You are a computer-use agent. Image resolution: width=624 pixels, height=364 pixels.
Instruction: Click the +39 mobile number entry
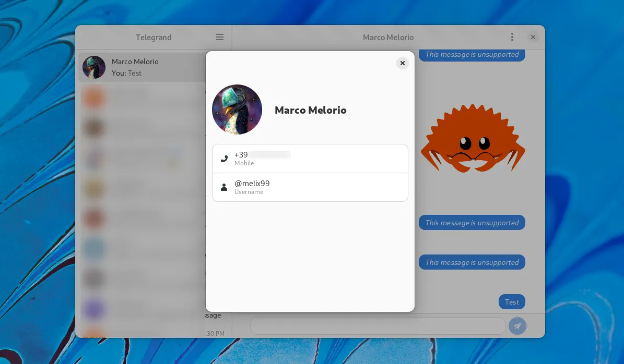pyautogui.click(x=262, y=155)
